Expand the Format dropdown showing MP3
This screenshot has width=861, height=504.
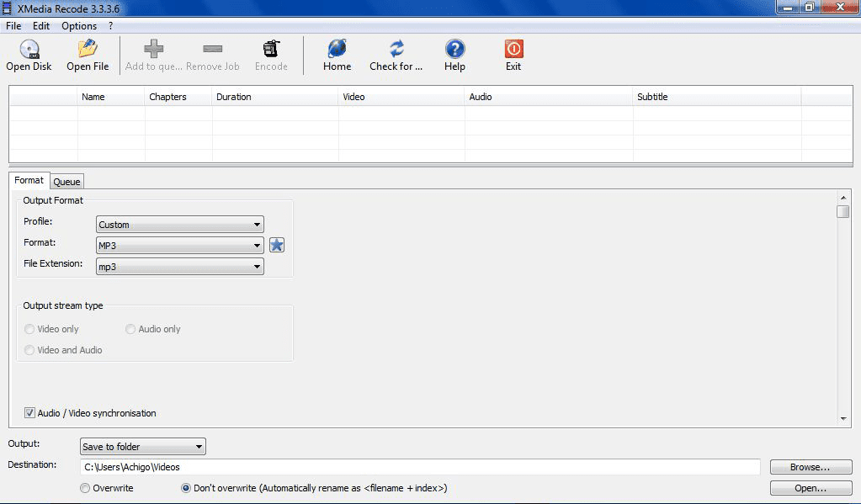[x=180, y=246]
